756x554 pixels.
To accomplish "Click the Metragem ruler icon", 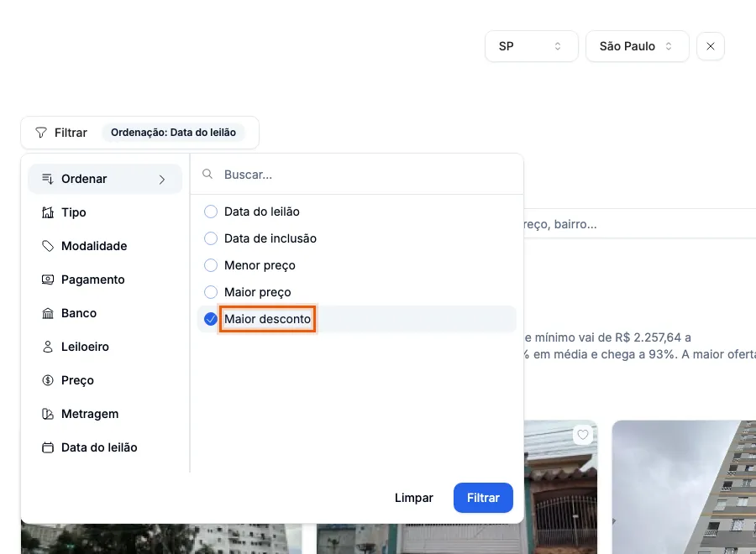I will 48,414.
